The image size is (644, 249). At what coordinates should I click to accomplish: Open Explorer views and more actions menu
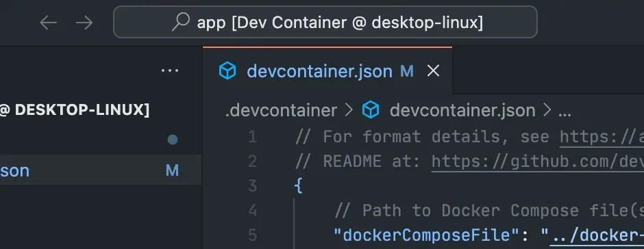(x=170, y=71)
